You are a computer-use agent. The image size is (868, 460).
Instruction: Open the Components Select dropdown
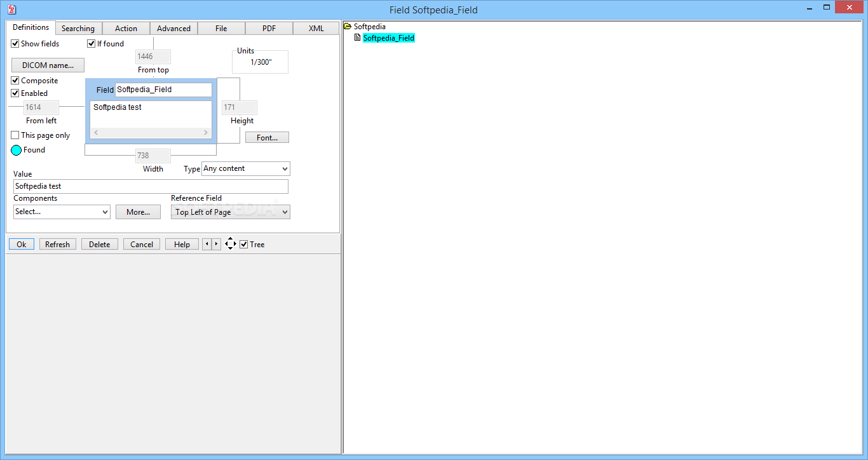click(x=62, y=212)
